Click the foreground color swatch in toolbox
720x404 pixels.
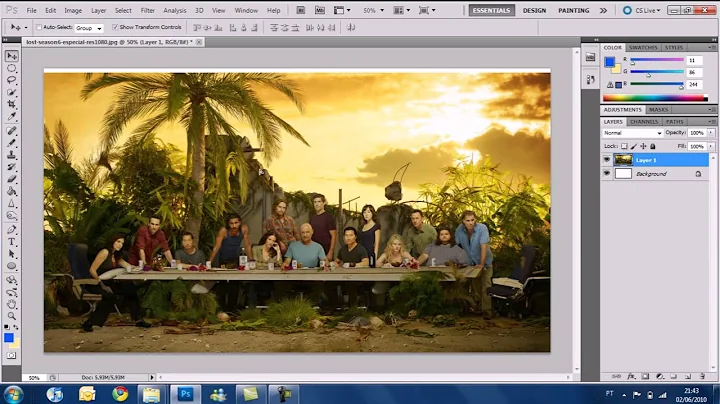point(9,337)
